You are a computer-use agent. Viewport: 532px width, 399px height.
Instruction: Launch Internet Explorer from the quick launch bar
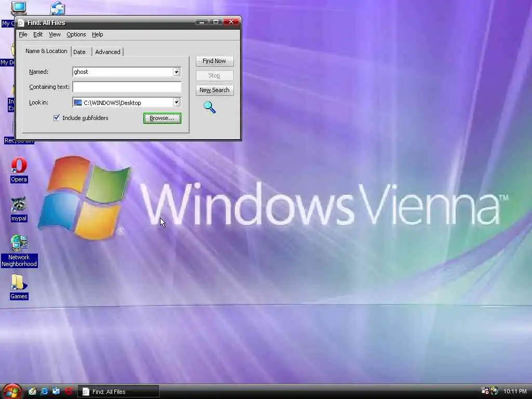point(44,391)
